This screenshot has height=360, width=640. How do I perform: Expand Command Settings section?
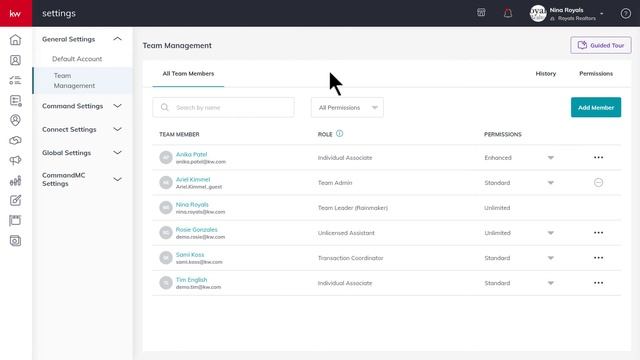tap(117, 106)
